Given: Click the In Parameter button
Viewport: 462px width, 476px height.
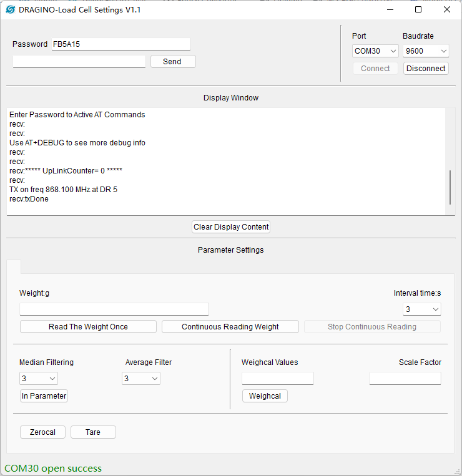Looking at the screenshot, I should click(x=44, y=396).
